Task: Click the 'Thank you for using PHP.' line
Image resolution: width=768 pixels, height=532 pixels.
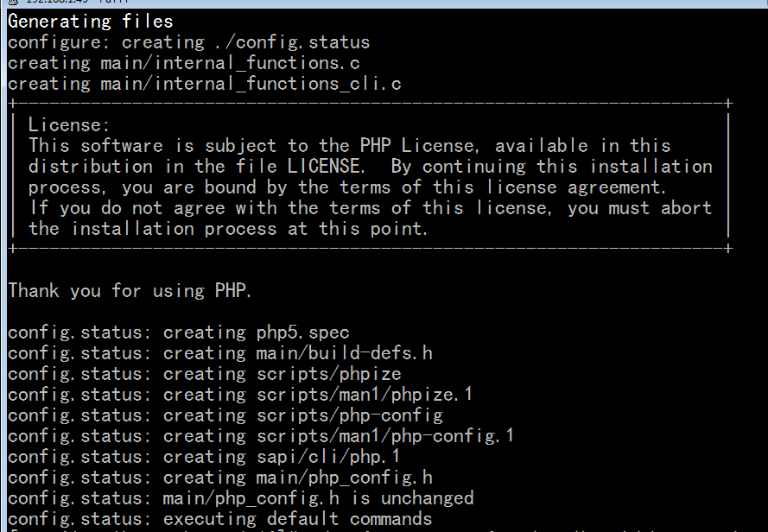Action: coord(130,291)
